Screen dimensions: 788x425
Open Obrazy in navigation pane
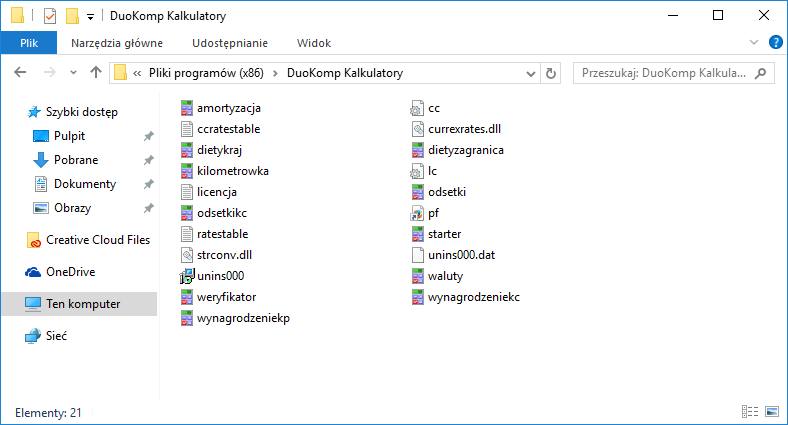pos(72,208)
